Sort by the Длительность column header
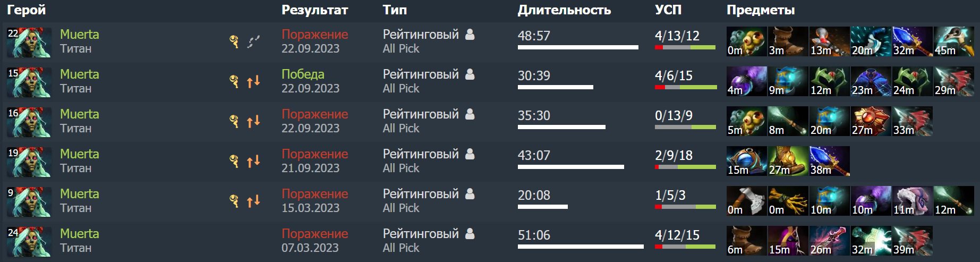980x262 pixels. 564,10
